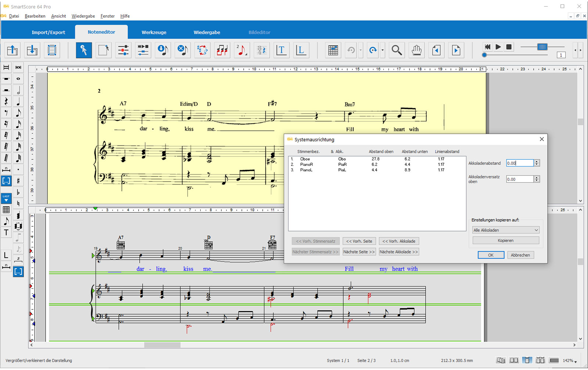Click the redo arrow icon
The height and width of the screenshot is (370, 588).
coord(373,50)
